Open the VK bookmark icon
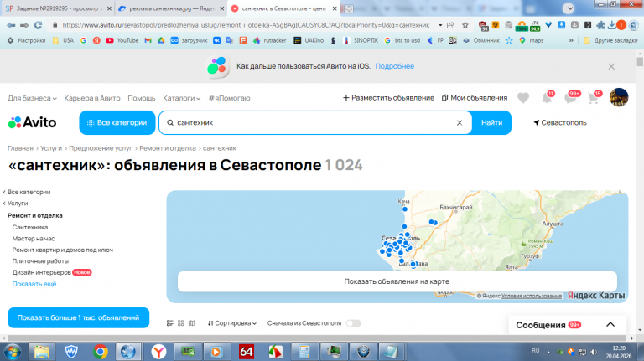The height and width of the screenshot is (361, 644). coord(216,40)
